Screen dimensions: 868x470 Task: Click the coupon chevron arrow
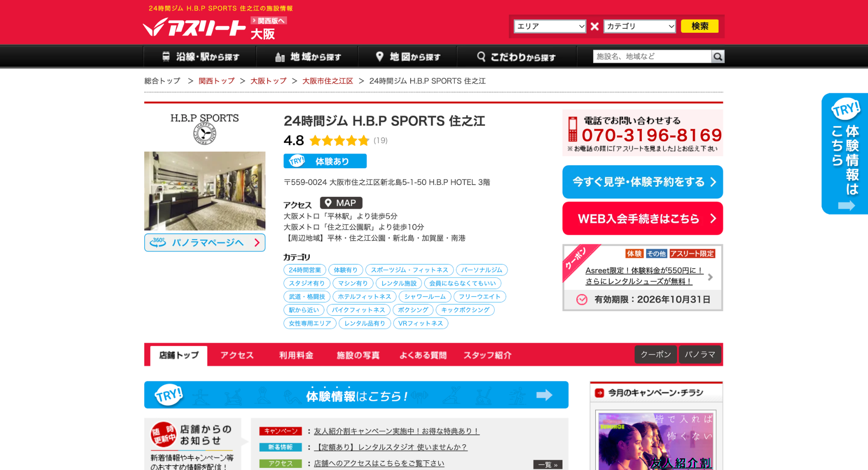[710, 277]
